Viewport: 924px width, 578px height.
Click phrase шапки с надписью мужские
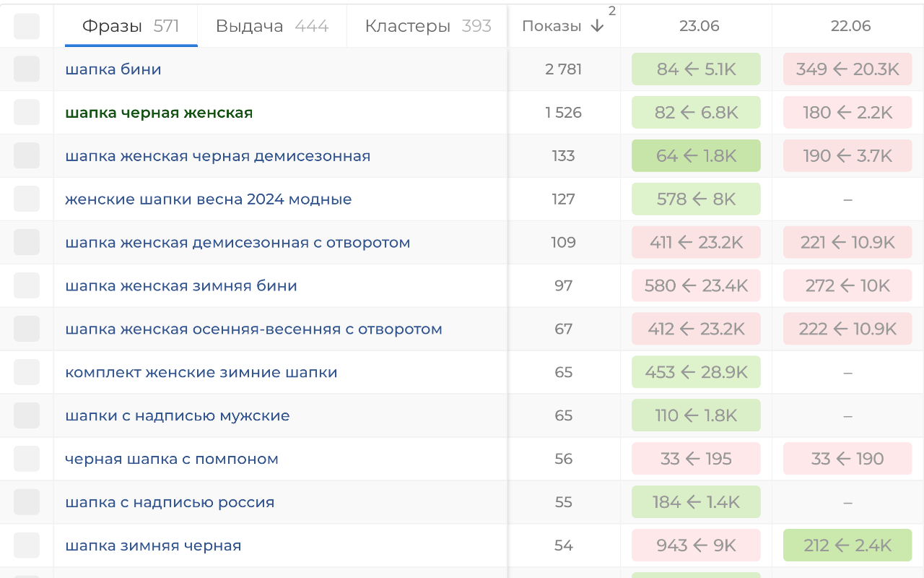tap(178, 416)
